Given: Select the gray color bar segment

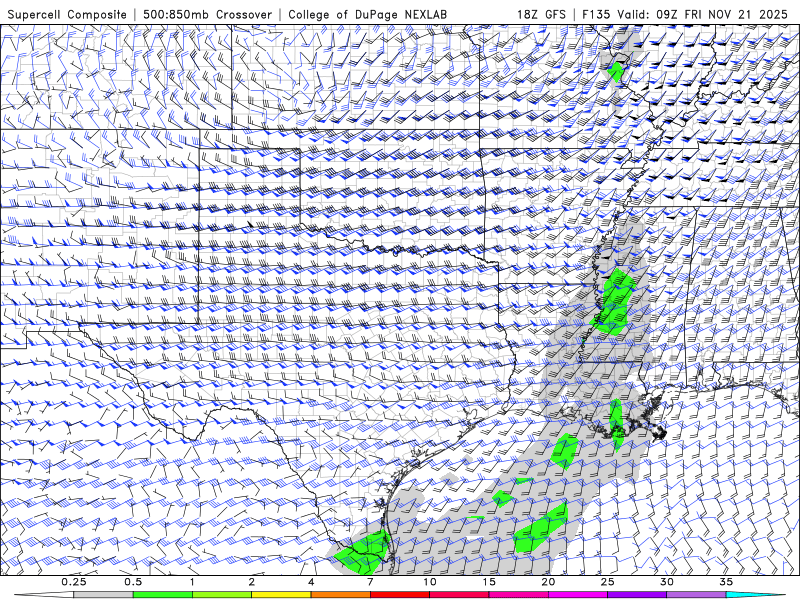Looking at the screenshot, I should coord(104,595).
